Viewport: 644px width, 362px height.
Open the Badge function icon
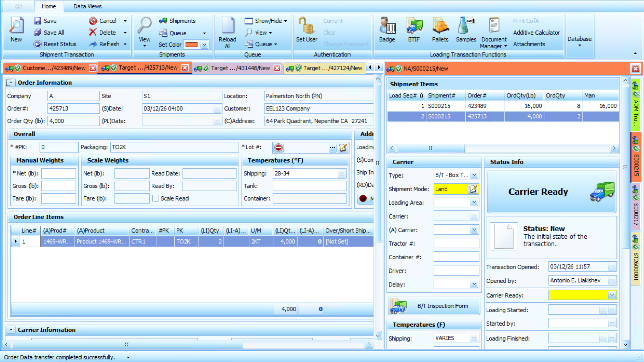click(x=387, y=25)
